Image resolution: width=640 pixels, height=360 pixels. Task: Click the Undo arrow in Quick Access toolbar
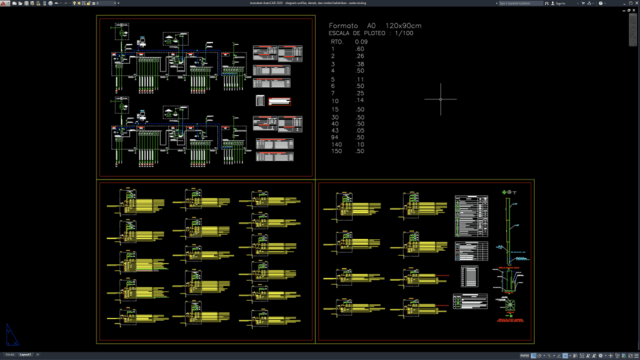[56, 3]
